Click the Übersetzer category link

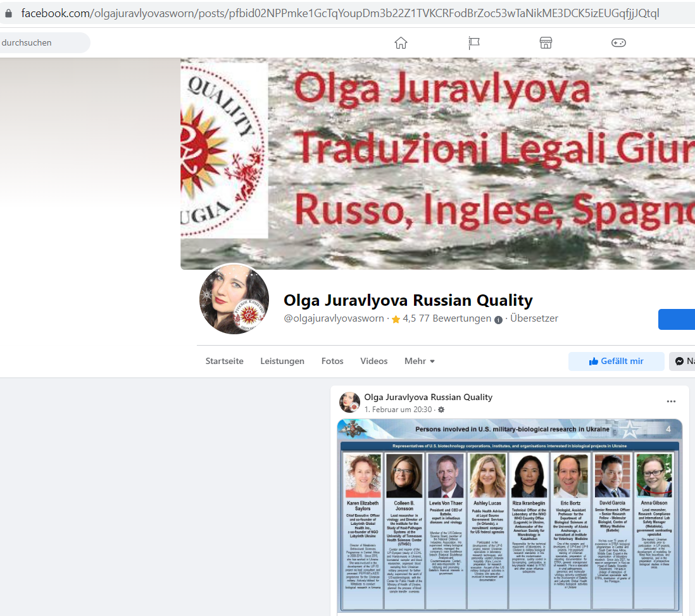click(534, 318)
